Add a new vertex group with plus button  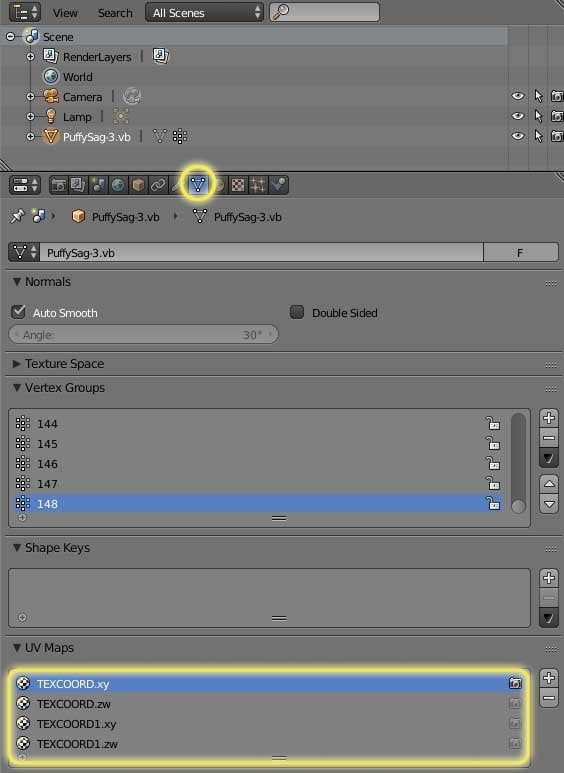pyautogui.click(x=549, y=418)
